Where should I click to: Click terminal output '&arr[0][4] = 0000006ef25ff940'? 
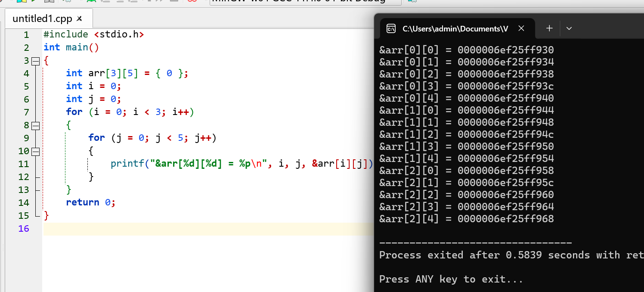(x=467, y=98)
